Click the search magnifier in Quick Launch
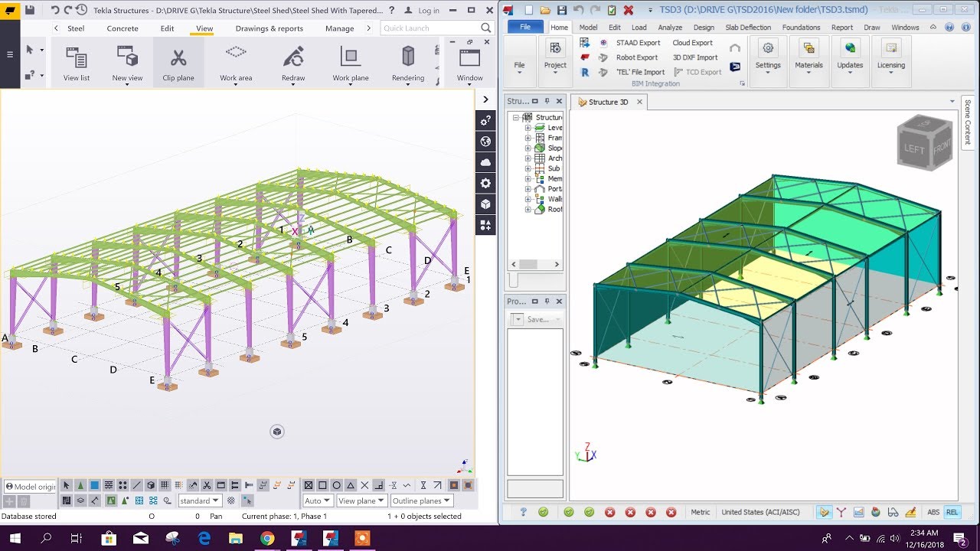This screenshot has width=980, height=551. pos(485,28)
